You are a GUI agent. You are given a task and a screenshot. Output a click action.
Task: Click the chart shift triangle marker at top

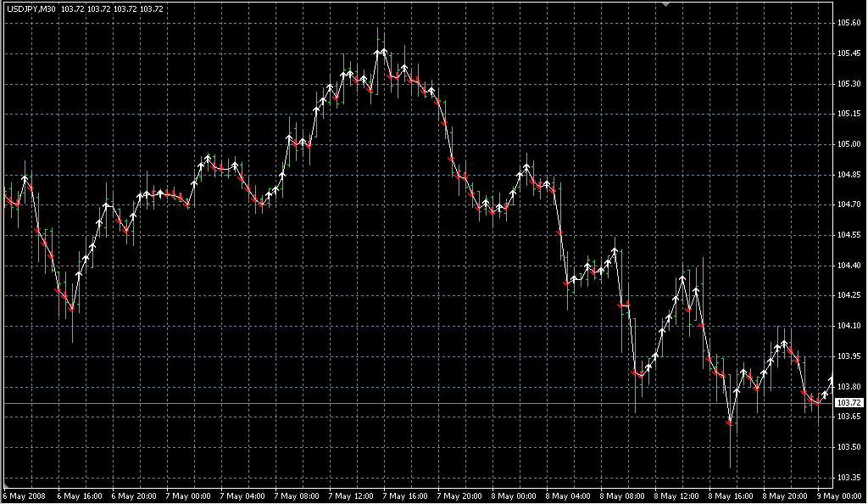(x=666, y=4)
